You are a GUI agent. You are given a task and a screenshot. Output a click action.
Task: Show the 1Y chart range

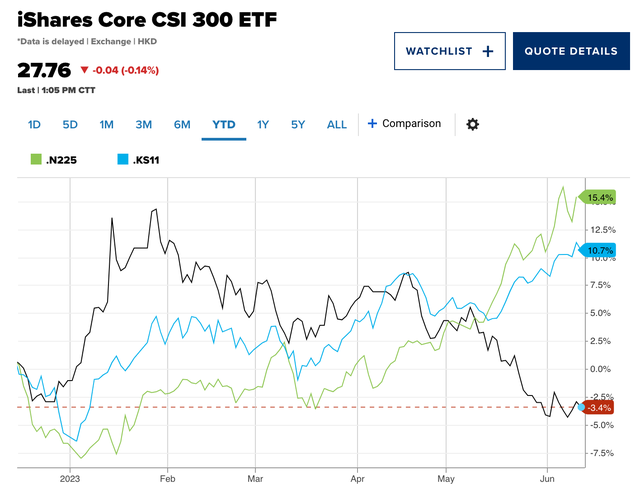(263, 124)
